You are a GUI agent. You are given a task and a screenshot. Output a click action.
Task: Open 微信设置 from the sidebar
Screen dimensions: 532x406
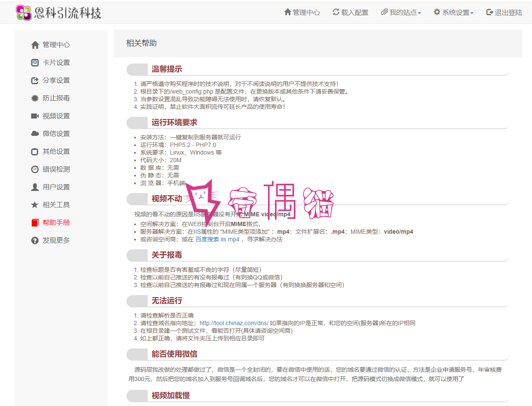(56, 134)
